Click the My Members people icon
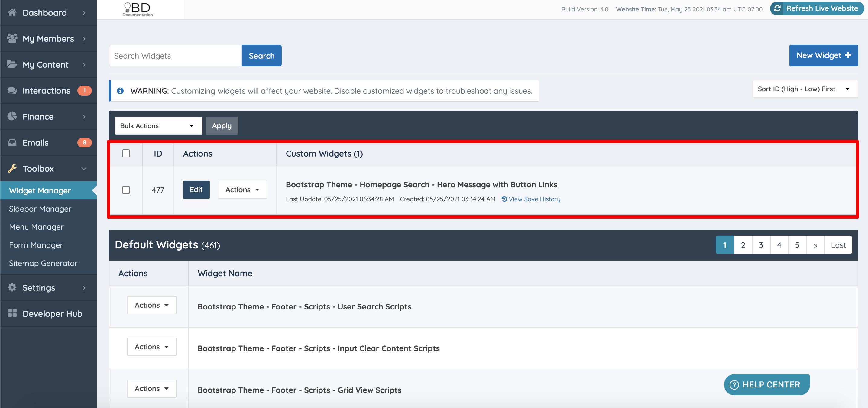This screenshot has height=408, width=868. pyautogui.click(x=12, y=38)
